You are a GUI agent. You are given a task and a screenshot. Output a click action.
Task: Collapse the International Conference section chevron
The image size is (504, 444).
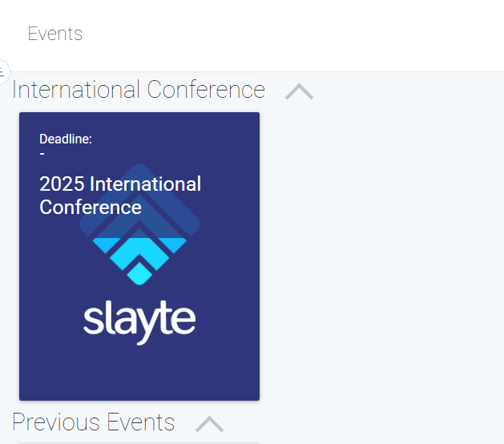[299, 91]
